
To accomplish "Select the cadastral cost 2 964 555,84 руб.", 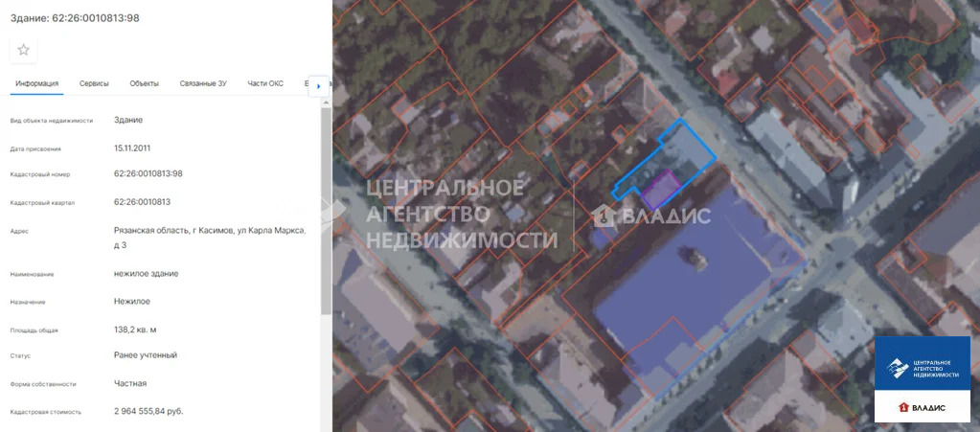I will (x=148, y=411).
